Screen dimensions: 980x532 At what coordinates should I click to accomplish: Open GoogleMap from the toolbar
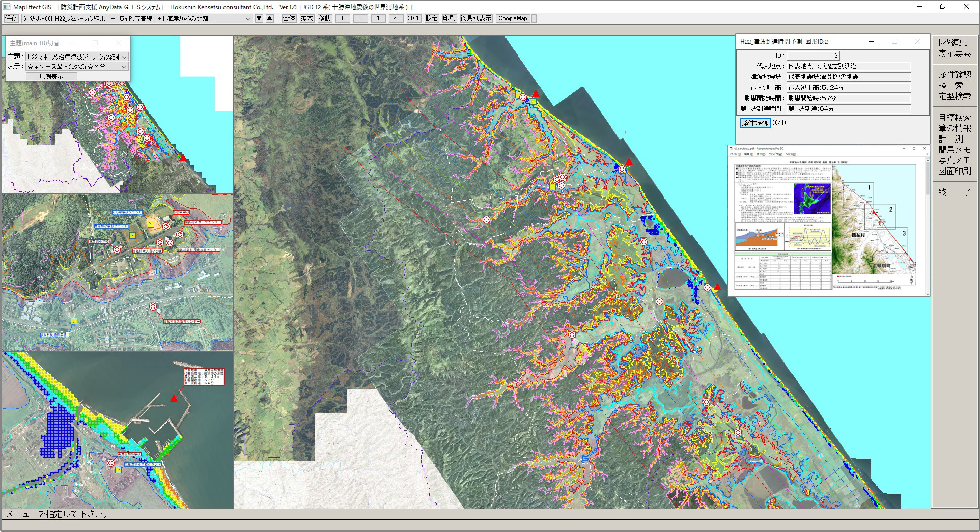(x=513, y=18)
